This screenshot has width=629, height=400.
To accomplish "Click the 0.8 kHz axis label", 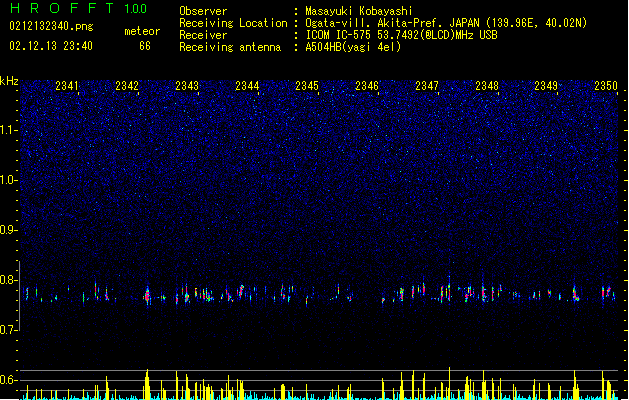I will [8, 280].
